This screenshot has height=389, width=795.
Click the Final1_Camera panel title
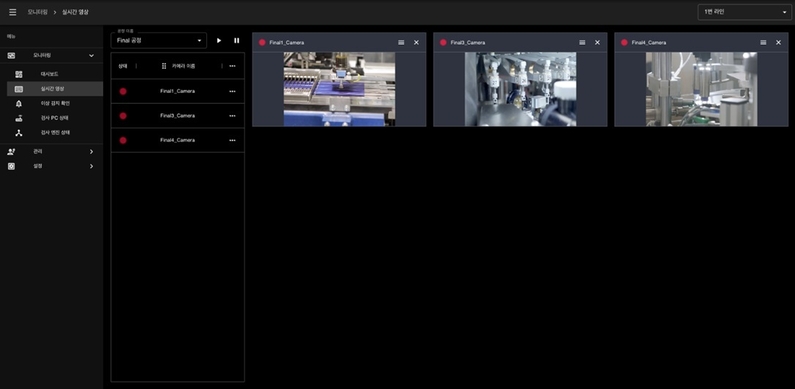(287, 43)
